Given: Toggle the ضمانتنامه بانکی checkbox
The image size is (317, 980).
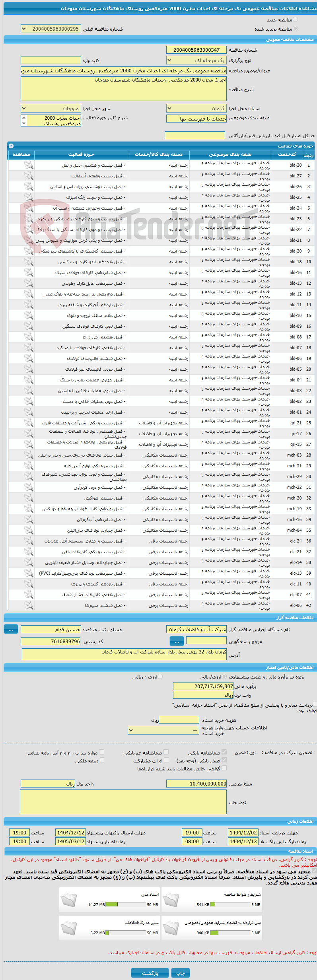Looking at the screenshot, I should 224,752.
